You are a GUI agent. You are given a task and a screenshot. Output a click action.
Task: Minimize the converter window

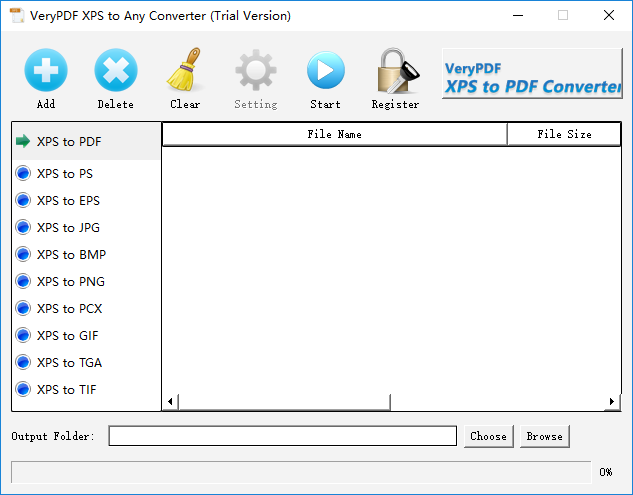coord(518,15)
